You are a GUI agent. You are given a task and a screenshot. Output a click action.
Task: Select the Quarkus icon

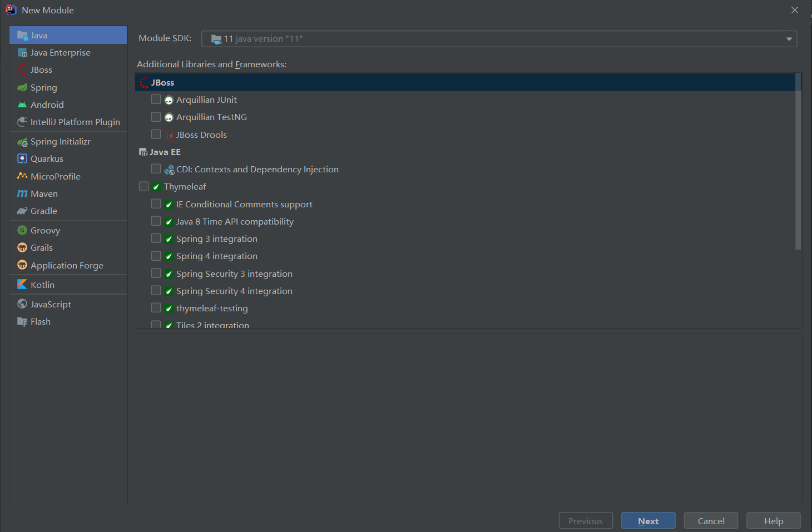pos(22,159)
